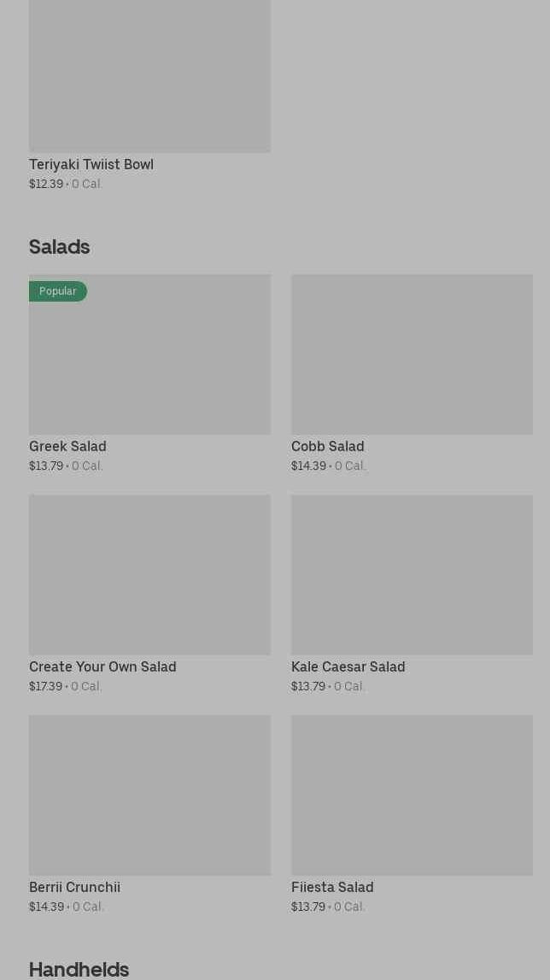The height and width of the screenshot is (980, 550).
Task: Open the Berrii Crunchii image
Action: point(149,795)
